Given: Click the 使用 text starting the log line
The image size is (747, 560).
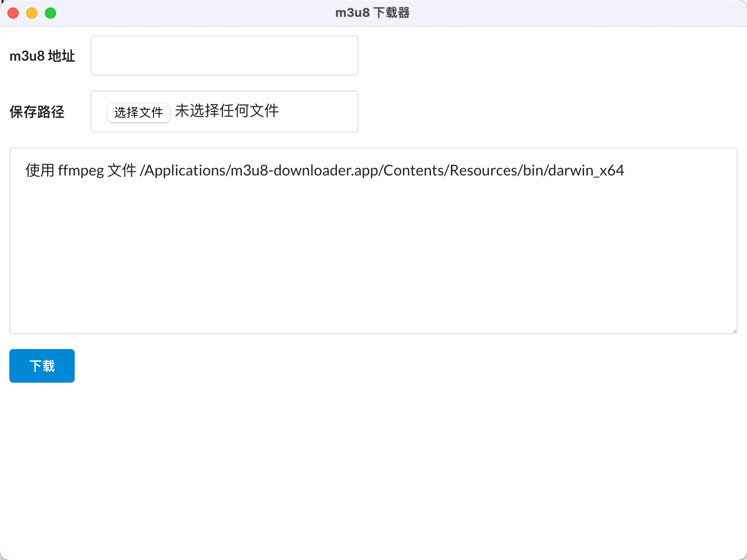Looking at the screenshot, I should point(40,171).
